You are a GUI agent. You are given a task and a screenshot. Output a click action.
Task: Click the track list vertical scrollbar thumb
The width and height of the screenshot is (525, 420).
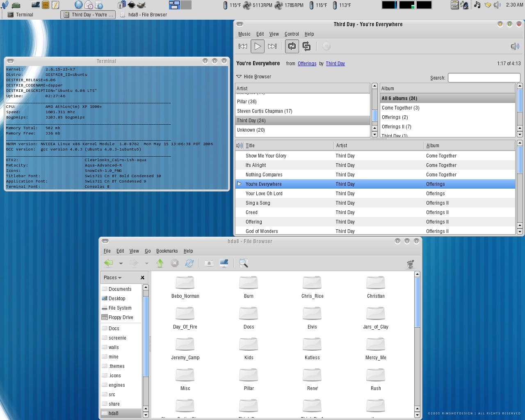click(520, 160)
